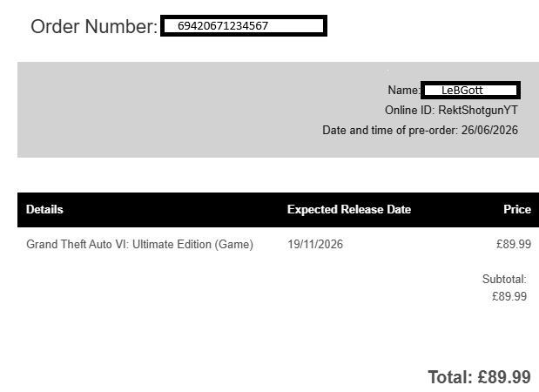
Task: Click the Online ID: label
Action: [x=410, y=111]
